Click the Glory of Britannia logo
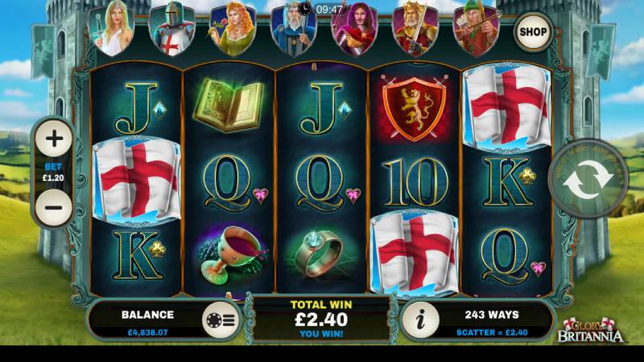 pyautogui.click(x=590, y=331)
